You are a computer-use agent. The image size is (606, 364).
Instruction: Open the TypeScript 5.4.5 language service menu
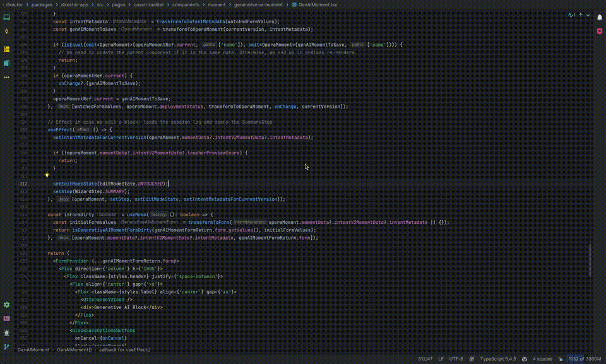498,359
